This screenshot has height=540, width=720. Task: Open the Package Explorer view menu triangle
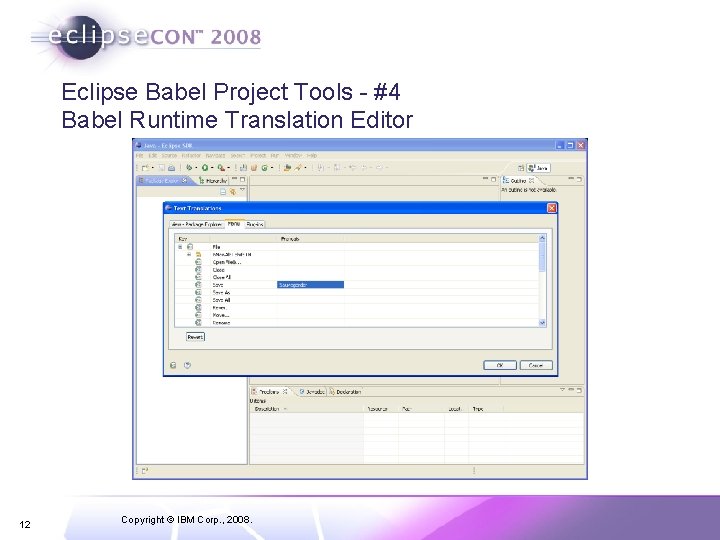(242, 190)
